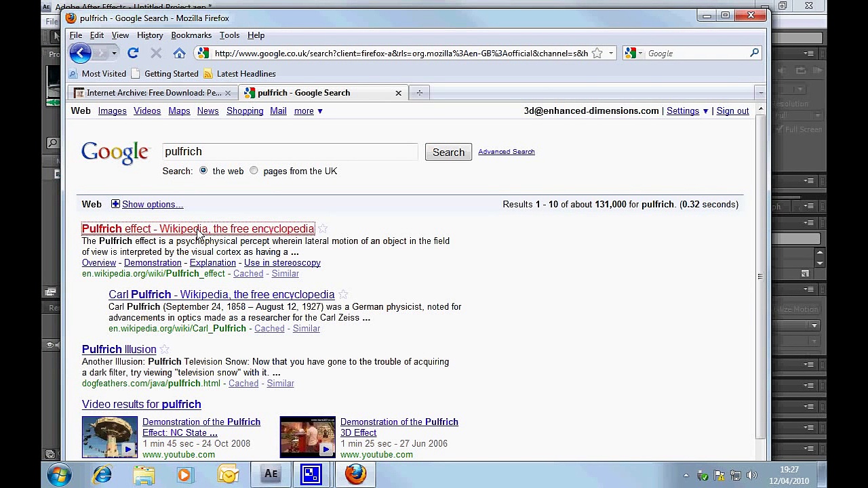
Task: Click the Firefox Back arrow button
Action: tap(80, 53)
